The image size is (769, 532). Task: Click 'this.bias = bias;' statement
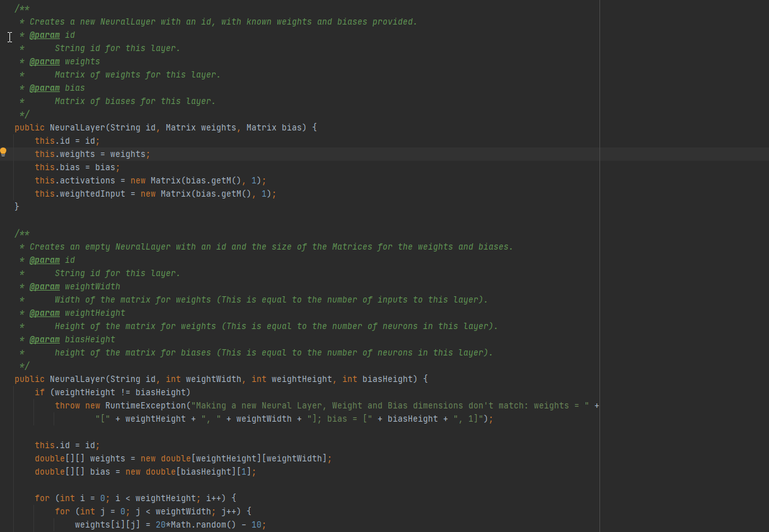tap(77, 168)
